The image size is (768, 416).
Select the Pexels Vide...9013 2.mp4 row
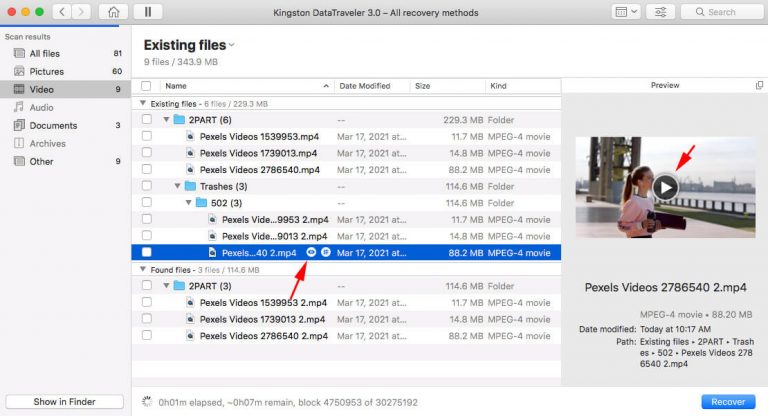click(x=346, y=236)
